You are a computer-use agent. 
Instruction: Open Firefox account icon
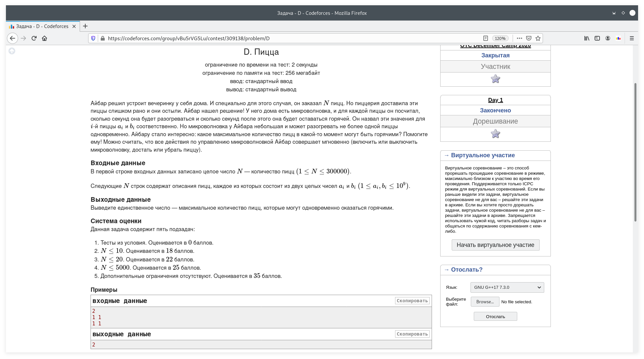(x=608, y=38)
